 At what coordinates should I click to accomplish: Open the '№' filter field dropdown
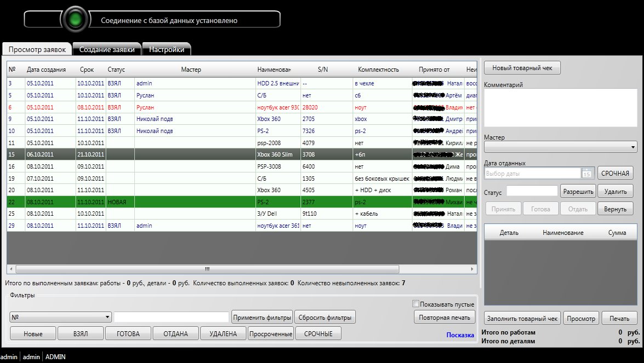click(107, 318)
